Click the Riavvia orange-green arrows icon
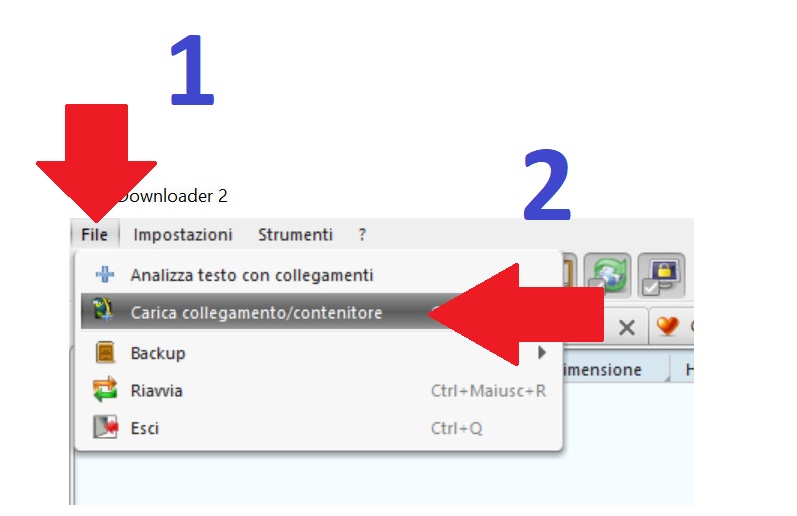The image size is (797, 516). [x=105, y=390]
